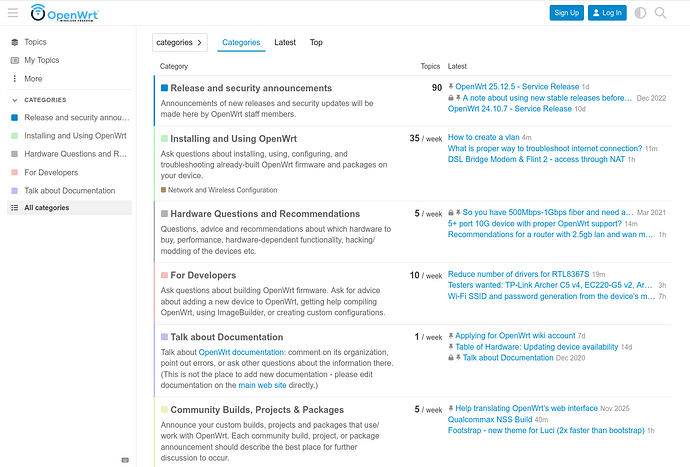Viewport: 690px width, 467px height.
Task: Click the All categories list icon
Action: 15,208
